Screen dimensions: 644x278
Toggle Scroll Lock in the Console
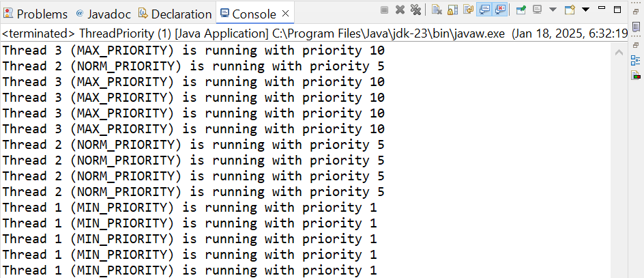point(452,10)
